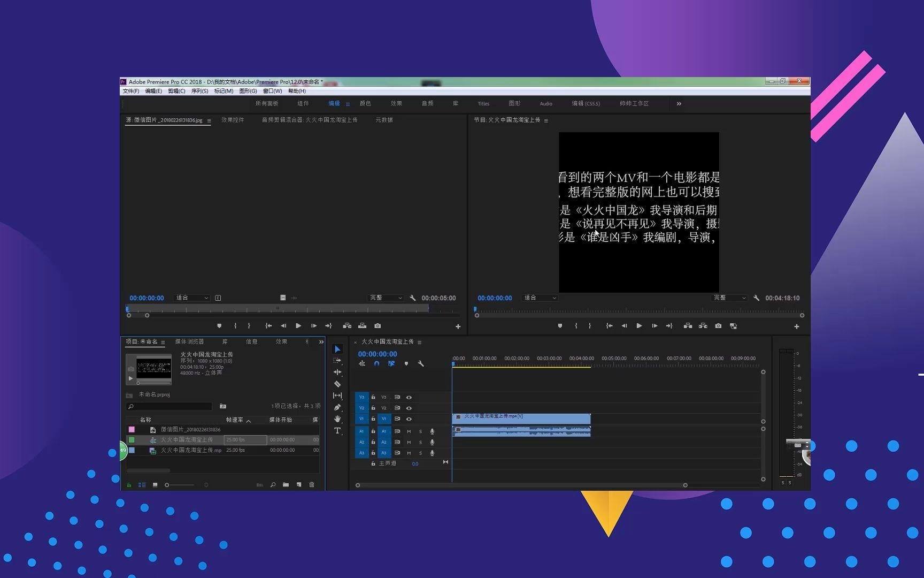Screen dimensions: 924x578
Task: Toggle Project panel list view
Action: coord(142,485)
